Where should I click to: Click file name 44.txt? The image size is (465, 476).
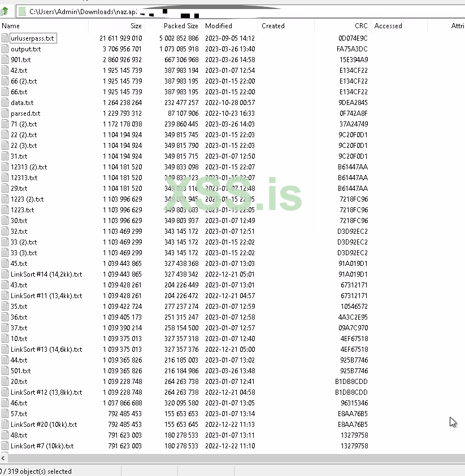pyautogui.click(x=19, y=360)
